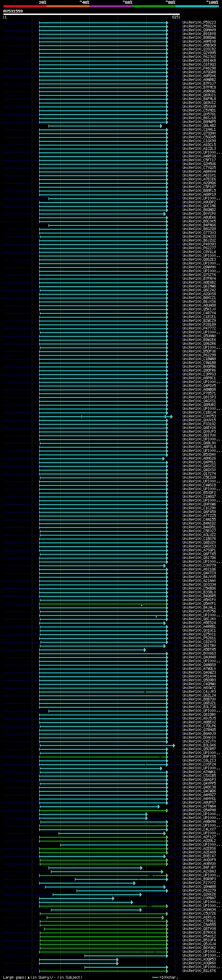The image size is (222, 980).
Task: Select label UniRef100_A4RFG9
Action: click(199, 156)
